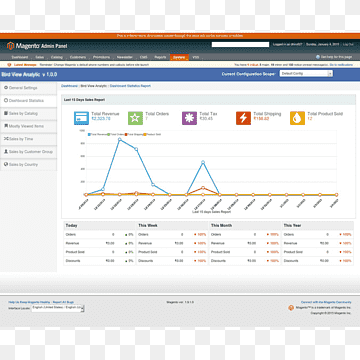
Task: Toggle Total Shipping series in chart legend
Action: (134, 134)
